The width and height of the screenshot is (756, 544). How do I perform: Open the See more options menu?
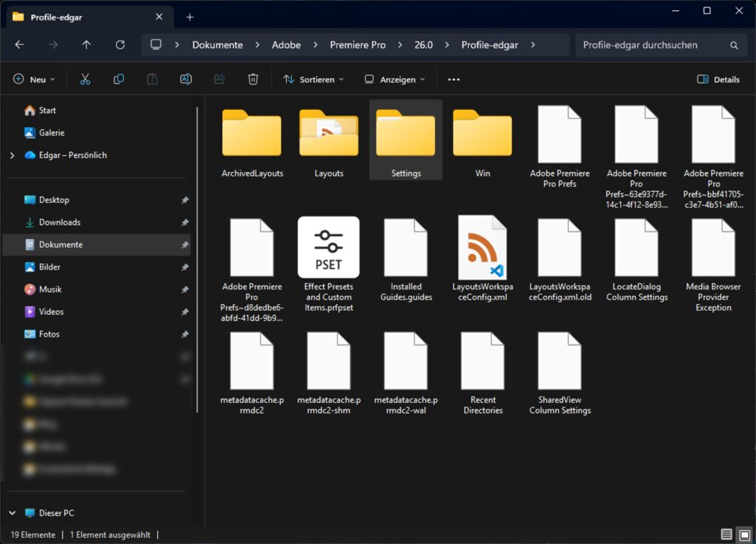453,79
